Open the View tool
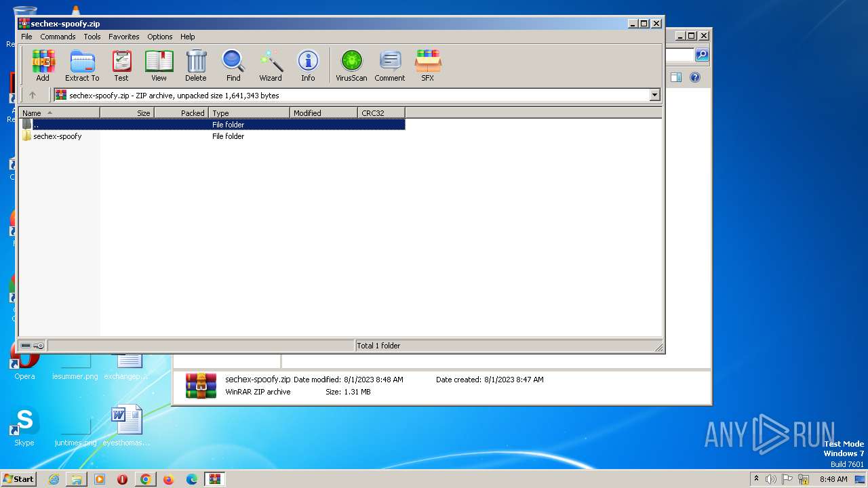This screenshot has height=488, width=868. [x=159, y=66]
